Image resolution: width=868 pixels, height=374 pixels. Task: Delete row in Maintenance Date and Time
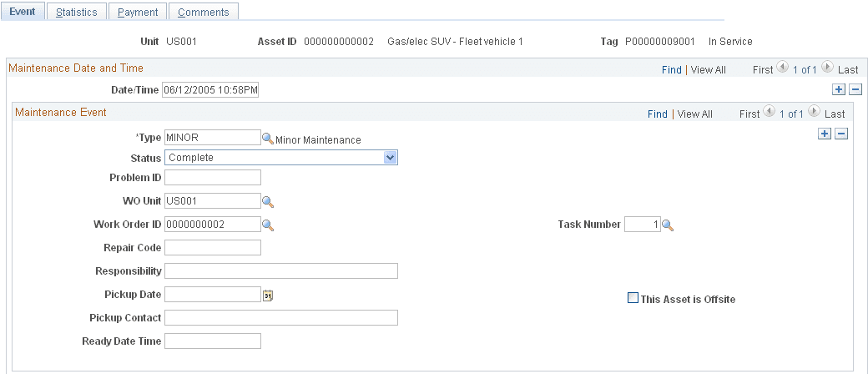pos(855,89)
